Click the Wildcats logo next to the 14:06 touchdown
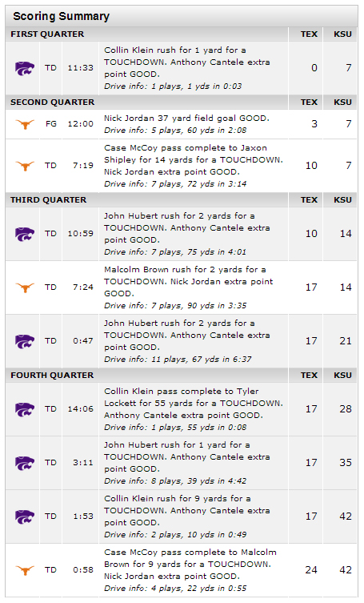Image resolution: width=364 pixels, height=603 pixels. 25,409
